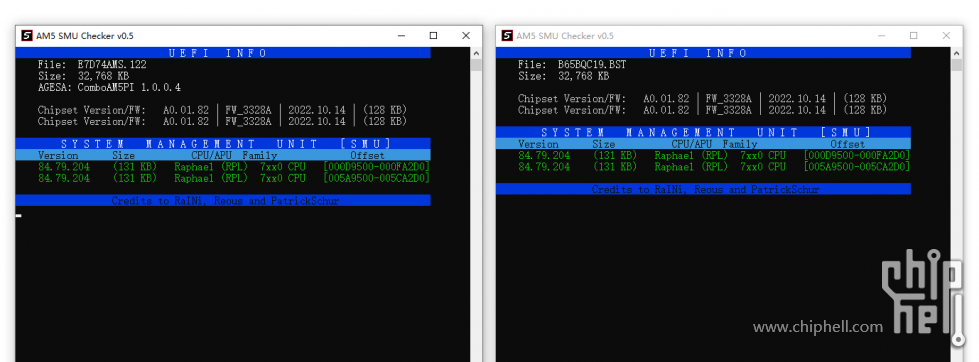Click the 'Version' column header in the right window
Image resolution: width=979 pixels, height=362 pixels.
538,144
